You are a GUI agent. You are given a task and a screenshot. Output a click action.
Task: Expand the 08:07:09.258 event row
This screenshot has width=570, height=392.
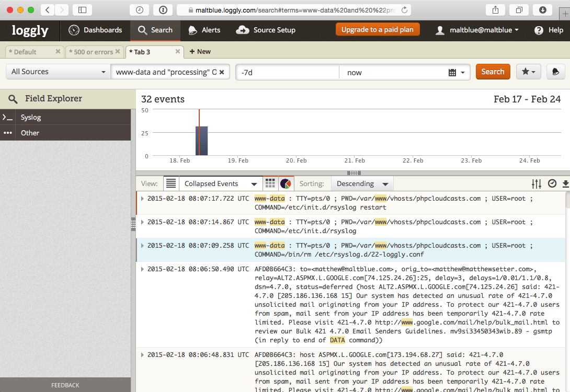(142, 246)
